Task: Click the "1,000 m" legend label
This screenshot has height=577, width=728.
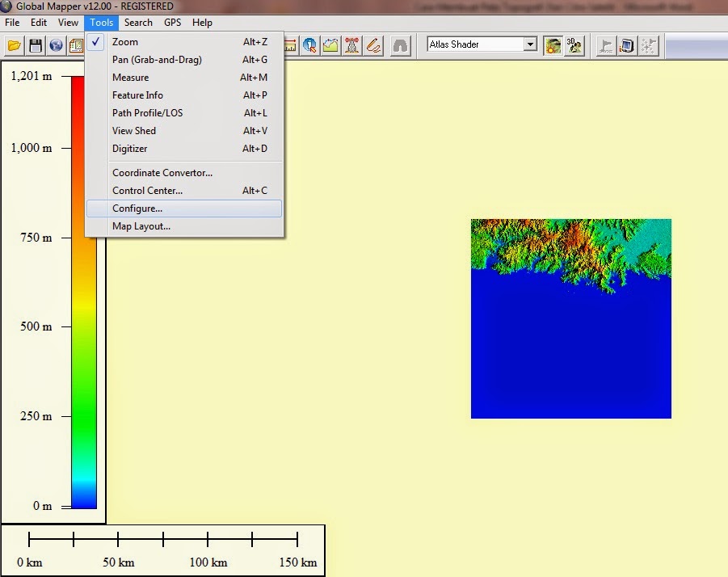Action: pos(32,148)
